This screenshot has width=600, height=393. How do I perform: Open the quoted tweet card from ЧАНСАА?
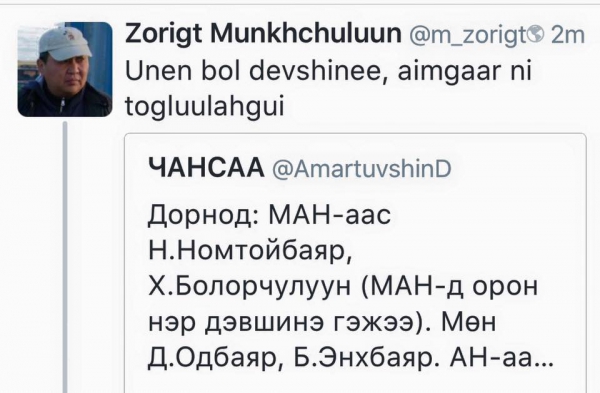point(355,263)
